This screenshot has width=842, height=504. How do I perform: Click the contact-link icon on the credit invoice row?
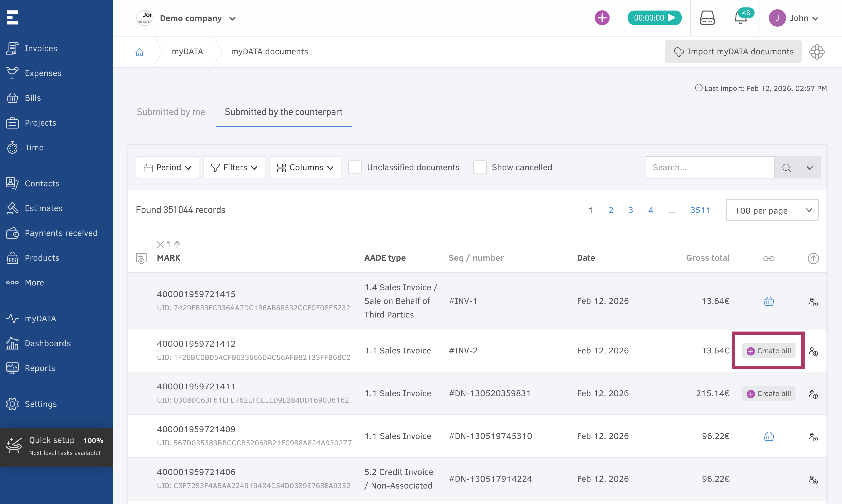pos(814,480)
